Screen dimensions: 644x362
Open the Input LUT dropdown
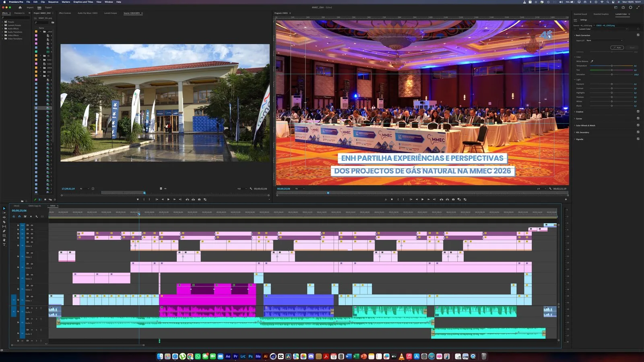pos(605,40)
